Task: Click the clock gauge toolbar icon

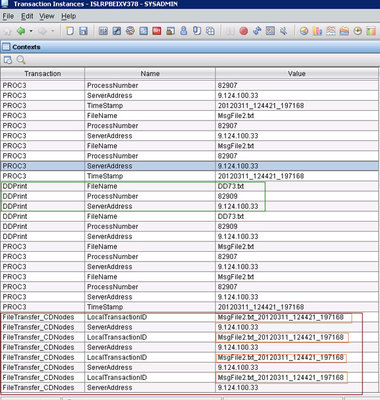Action: pyautogui.click(x=357, y=31)
